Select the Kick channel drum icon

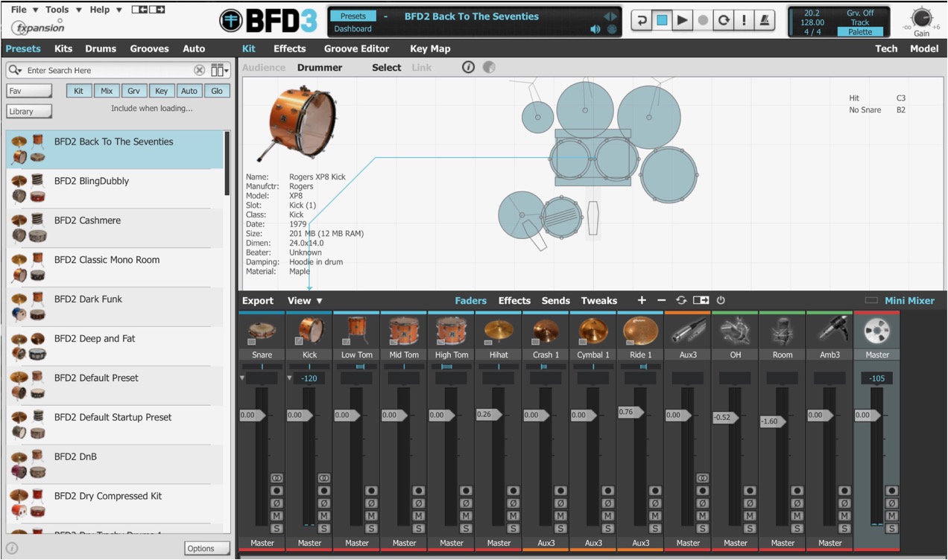pos(309,331)
